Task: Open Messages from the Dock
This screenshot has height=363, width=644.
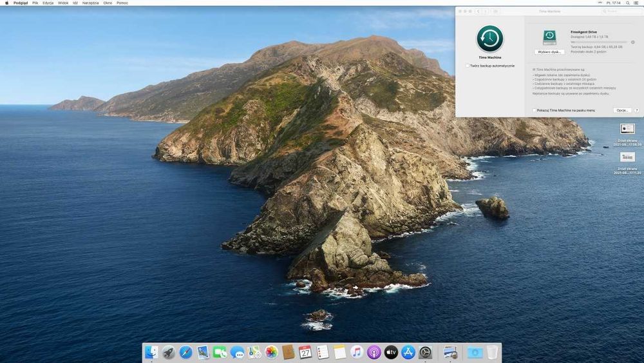Action: (237, 352)
